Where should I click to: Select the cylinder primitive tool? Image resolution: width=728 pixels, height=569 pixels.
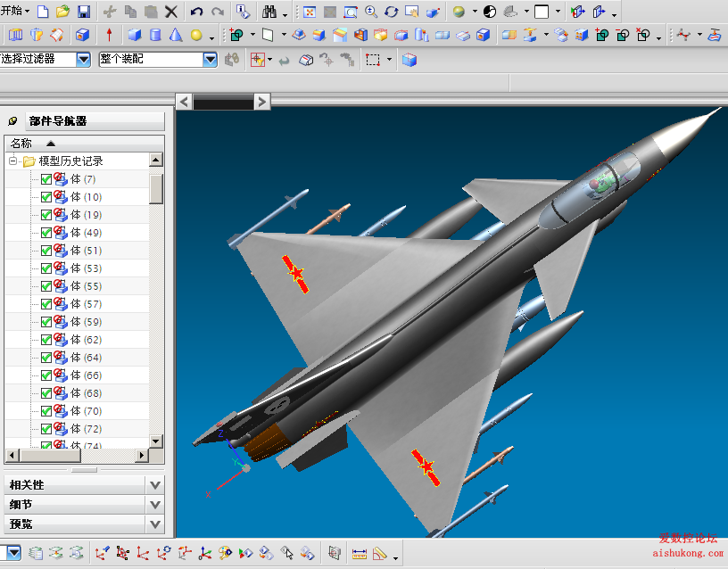pos(155,36)
